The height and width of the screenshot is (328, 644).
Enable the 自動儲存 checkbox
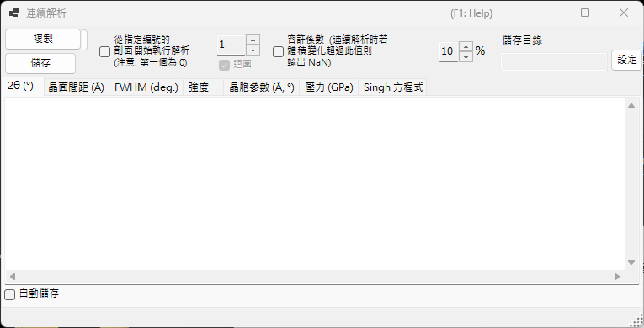[x=9, y=294]
